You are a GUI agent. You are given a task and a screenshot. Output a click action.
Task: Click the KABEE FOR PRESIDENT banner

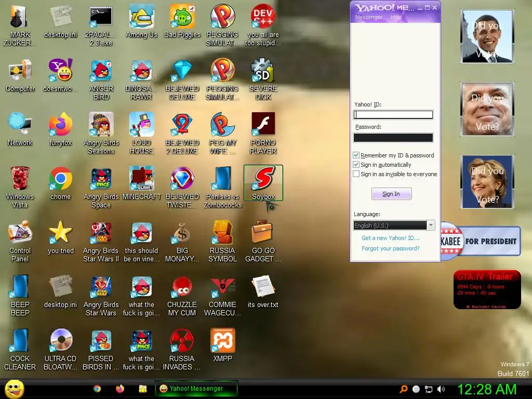[x=481, y=241]
